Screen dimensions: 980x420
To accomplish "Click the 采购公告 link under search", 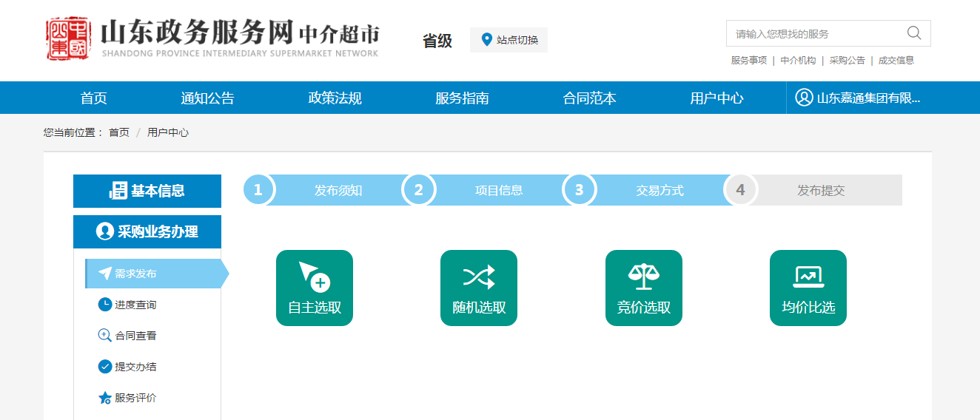I will click(847, 61).
